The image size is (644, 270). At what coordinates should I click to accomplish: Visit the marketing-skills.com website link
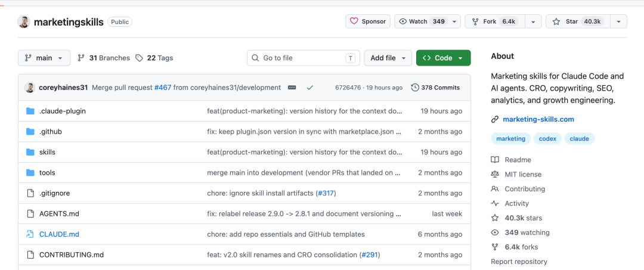coord(538,119)
